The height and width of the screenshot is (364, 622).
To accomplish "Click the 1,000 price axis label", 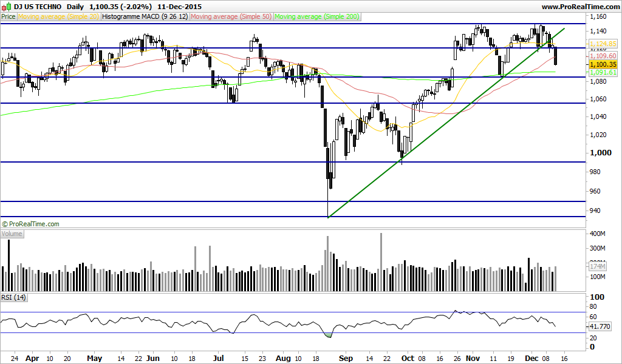I will click(x=601, y=153).
